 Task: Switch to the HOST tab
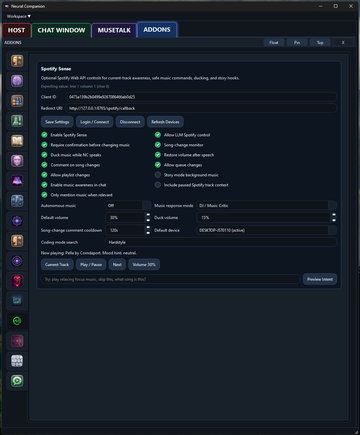[x=16, y=30]
